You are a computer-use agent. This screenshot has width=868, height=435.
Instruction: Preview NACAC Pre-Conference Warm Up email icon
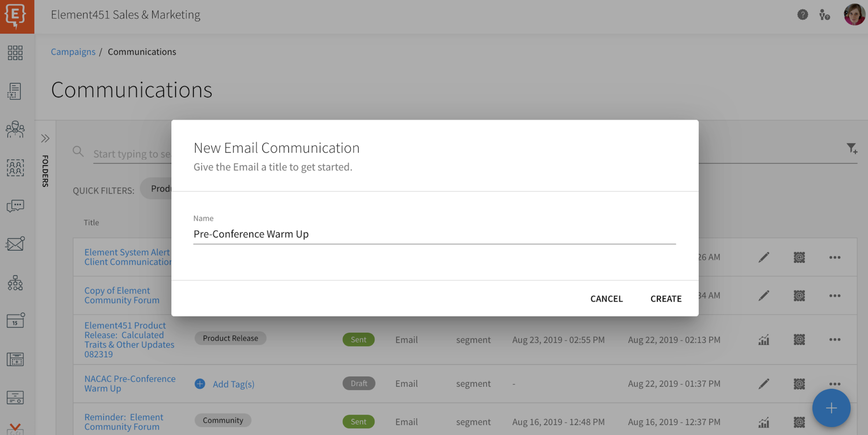coord(799,384)
